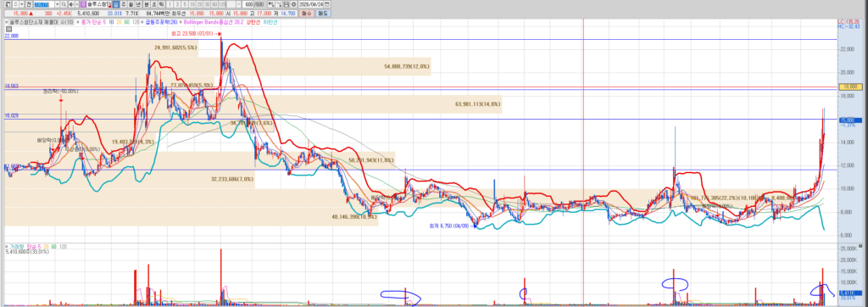Click the 32,233,686(7.0%) volume profile label
The height and width of the screenshot is (307, 868).
pos(232,179)
